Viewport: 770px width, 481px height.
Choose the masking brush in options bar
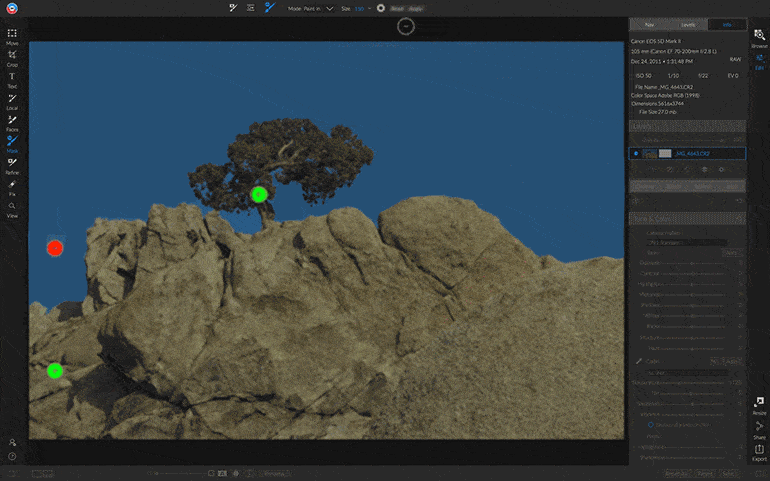(x=233, y=8)
